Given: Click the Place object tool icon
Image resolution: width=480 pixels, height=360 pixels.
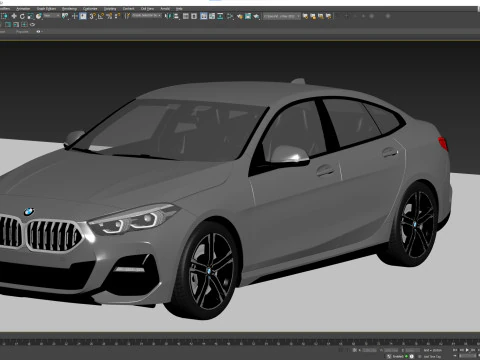Looking at the screenshot, I should (39, 16).
